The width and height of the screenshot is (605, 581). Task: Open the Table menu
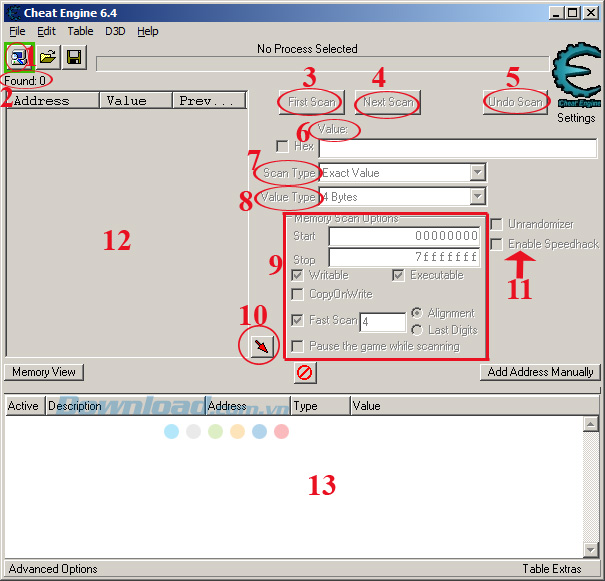(80, 31)
